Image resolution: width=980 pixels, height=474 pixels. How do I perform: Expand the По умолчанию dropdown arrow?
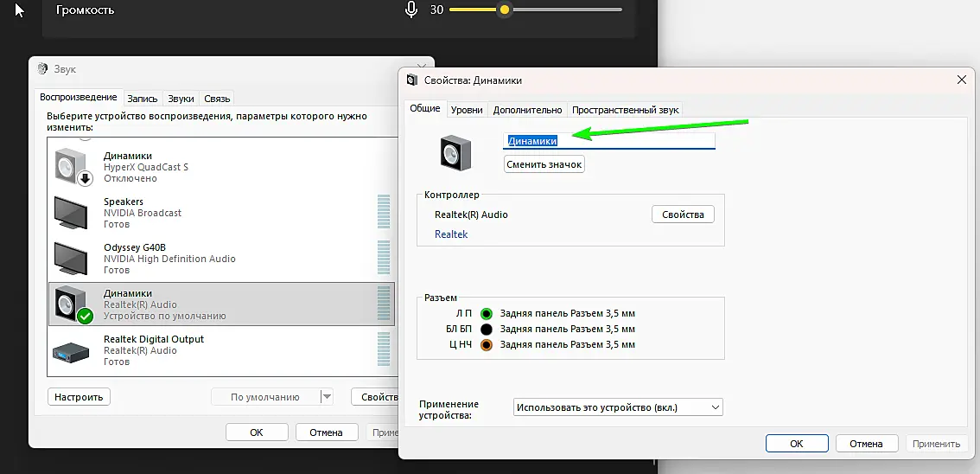tap(327, 396)
